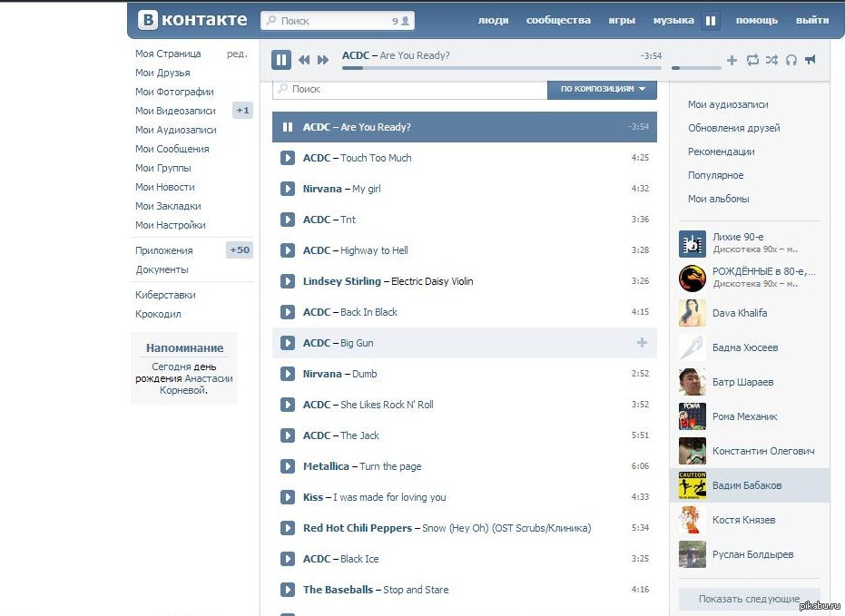Click the headphones icon in the player

[x=791, y=60]
